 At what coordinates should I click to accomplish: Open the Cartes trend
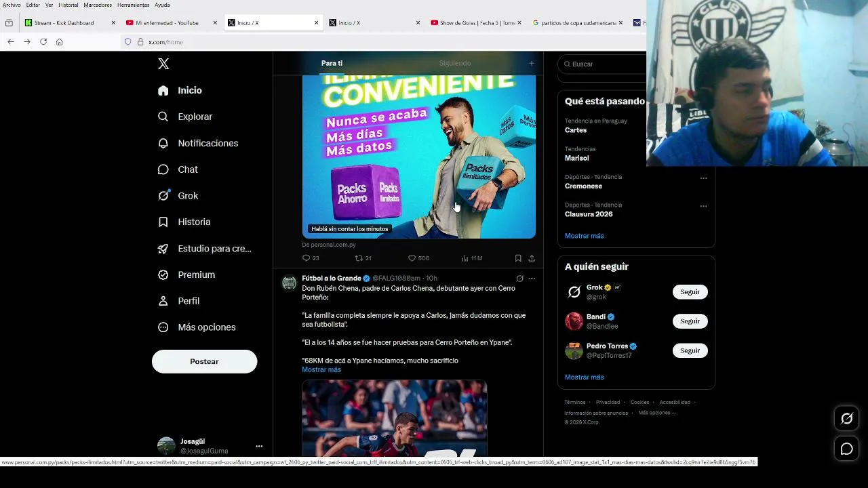pos(576,130)
